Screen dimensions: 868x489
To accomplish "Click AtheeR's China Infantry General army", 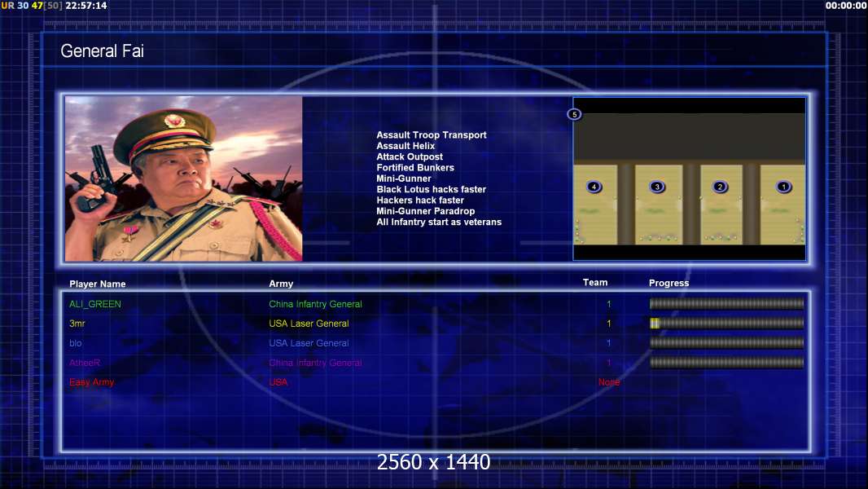I will click(316, 363).
